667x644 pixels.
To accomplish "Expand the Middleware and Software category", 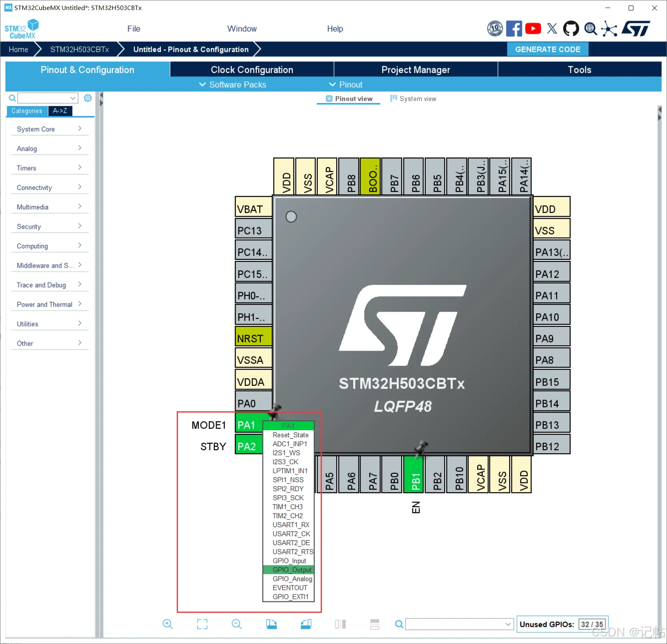I will [x=50, y=265].
